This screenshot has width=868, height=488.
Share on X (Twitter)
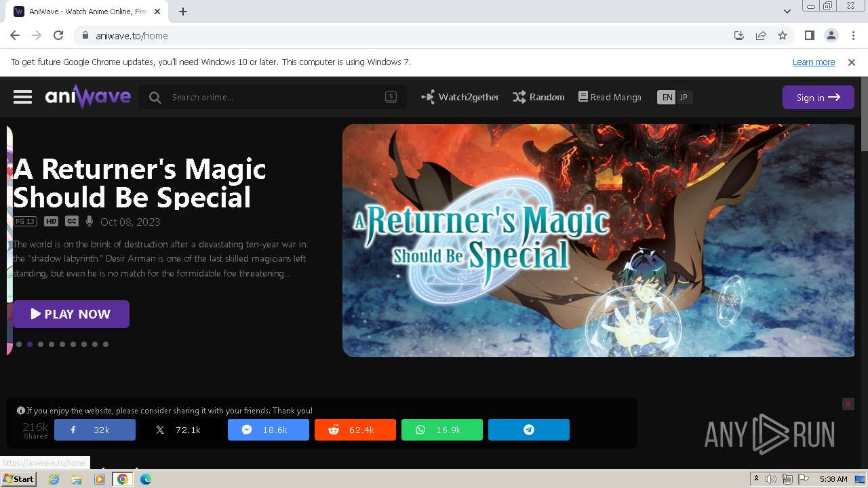[182, 430]
